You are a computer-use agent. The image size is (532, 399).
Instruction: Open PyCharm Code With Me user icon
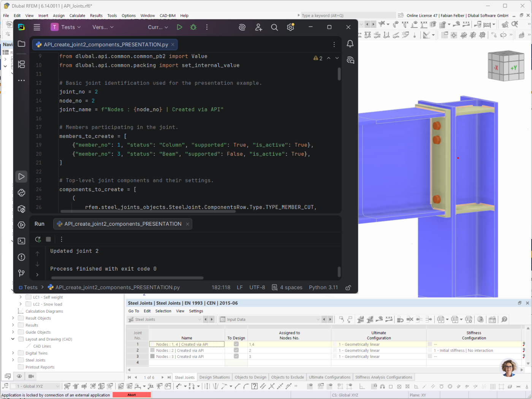tap(258, 27)
